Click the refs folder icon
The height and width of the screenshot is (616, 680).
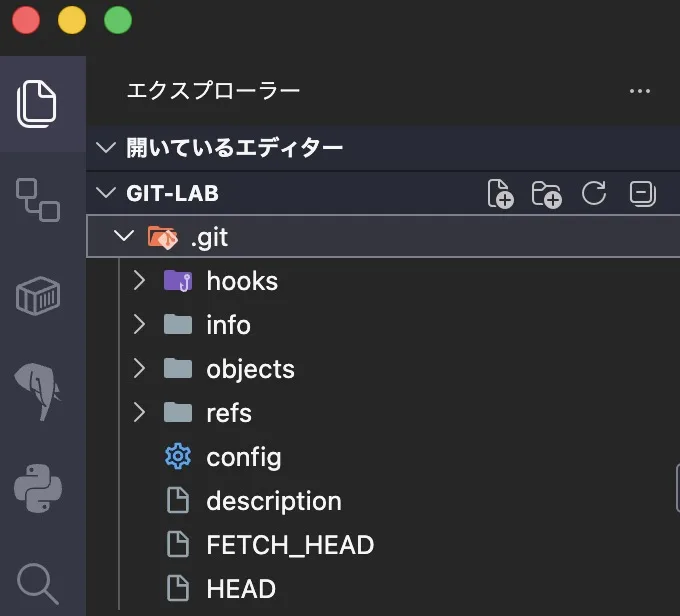[178, 412]
